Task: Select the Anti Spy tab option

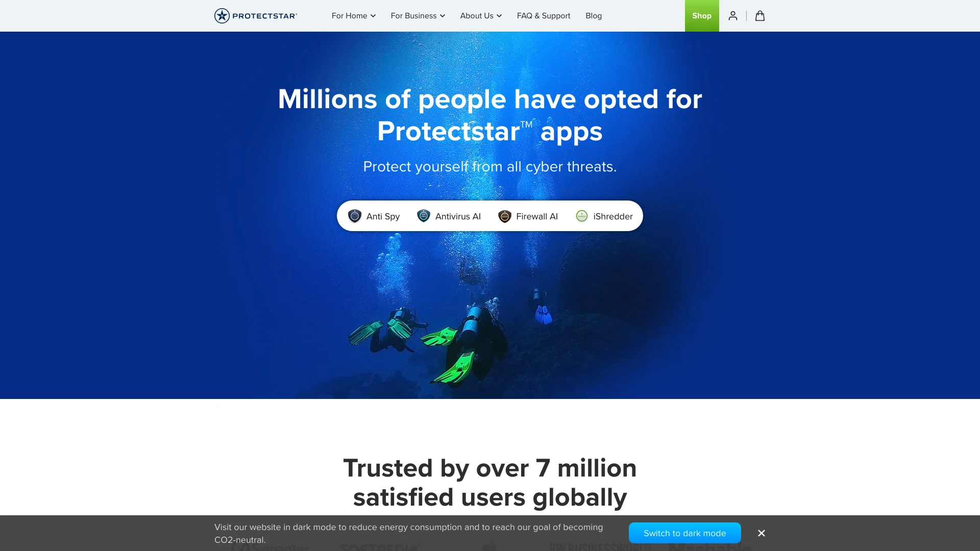Action: point(373,216)
